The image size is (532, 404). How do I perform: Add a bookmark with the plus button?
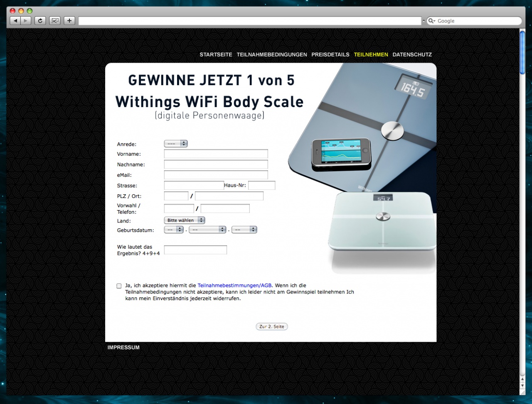pos(69,21)
